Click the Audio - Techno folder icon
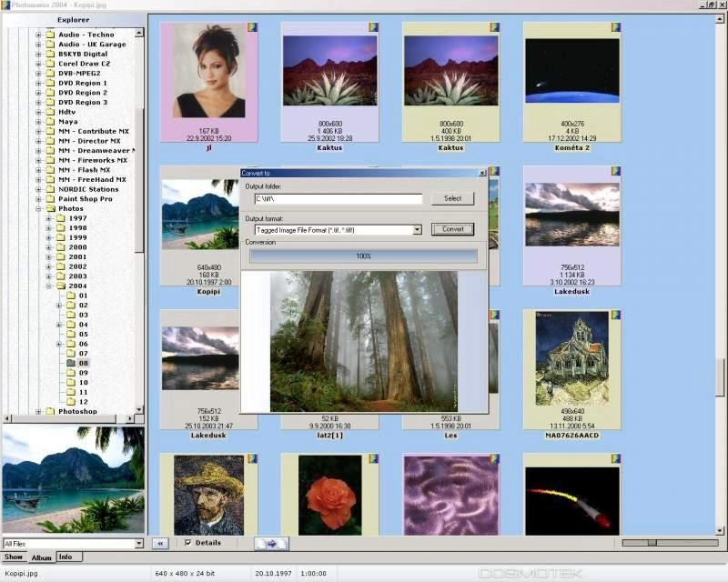Viewport: 728px width, 582px height. click(x=50, y=35)
